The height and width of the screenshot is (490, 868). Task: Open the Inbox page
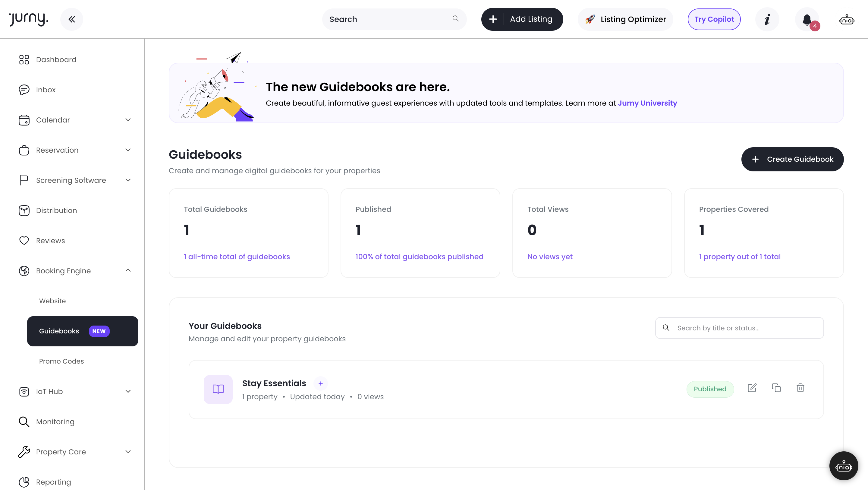(46, 90)
